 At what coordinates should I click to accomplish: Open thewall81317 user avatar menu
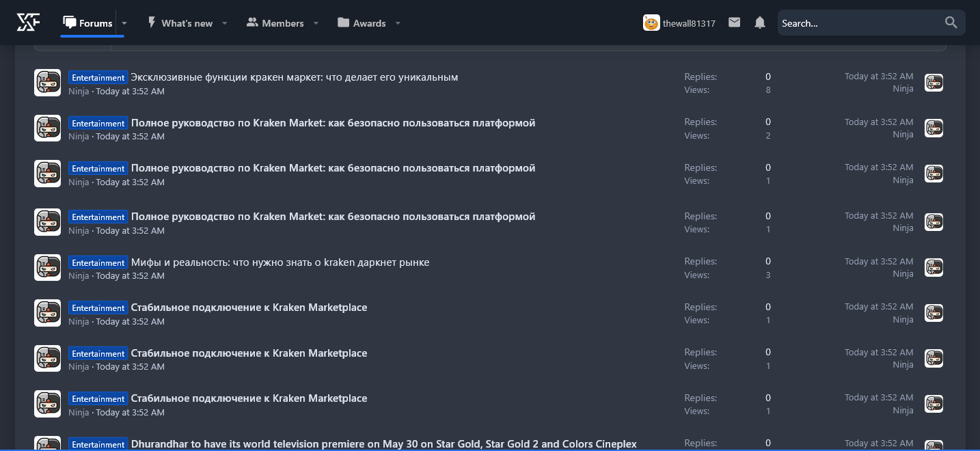(651, 23)
